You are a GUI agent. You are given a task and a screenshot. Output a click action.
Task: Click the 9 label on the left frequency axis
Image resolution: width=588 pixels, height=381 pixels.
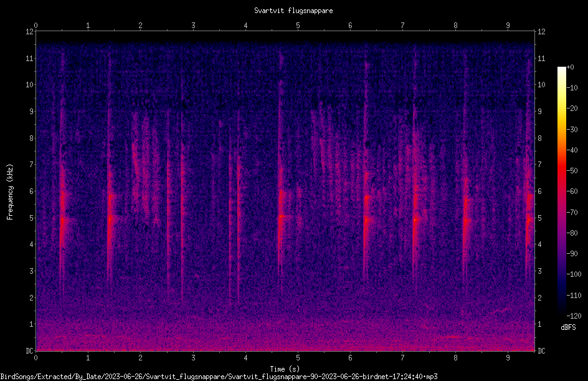[x=32, y=112]
